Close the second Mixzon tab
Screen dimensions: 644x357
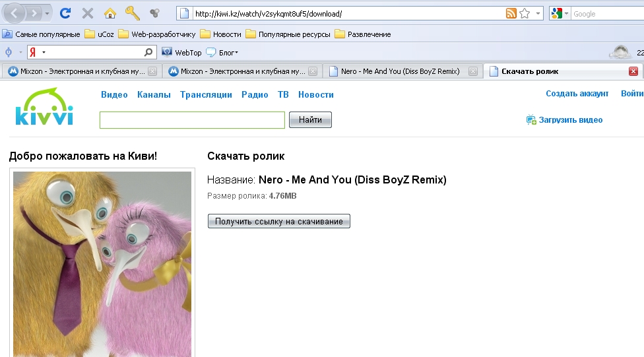pyautogui.click(x=313, y=71)
